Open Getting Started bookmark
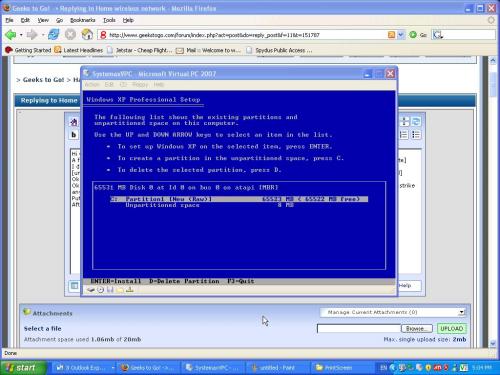This screenshot has width=500, height=375. (x=28, y=50)
